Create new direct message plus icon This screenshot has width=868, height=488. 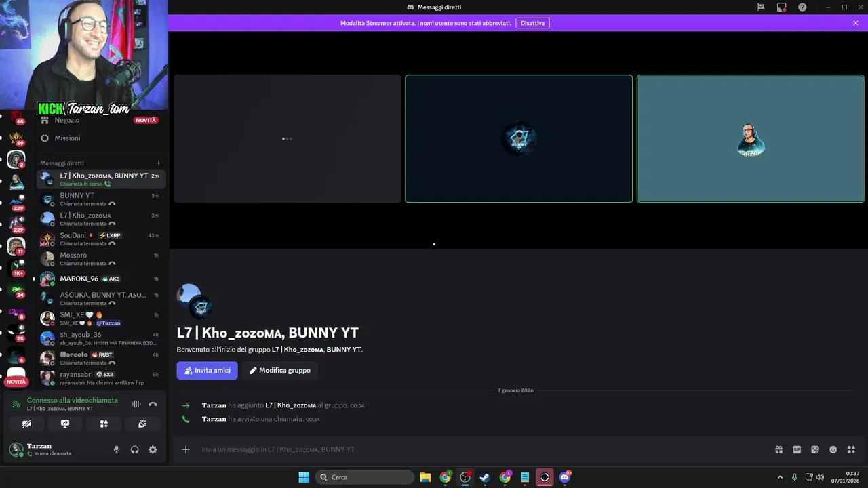pos(159,163)
